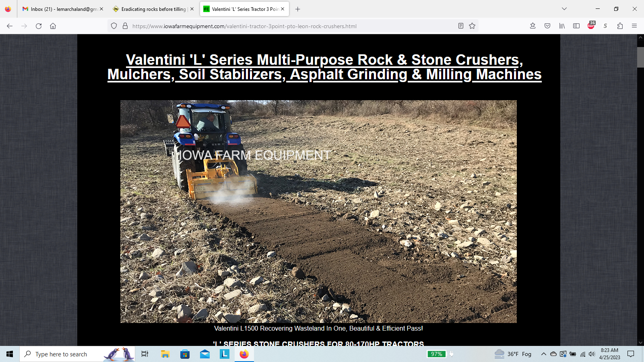Open the bookmark star tray icon in toolbar
The width and height of the screenshot is (644, 362).
[533, 26]
